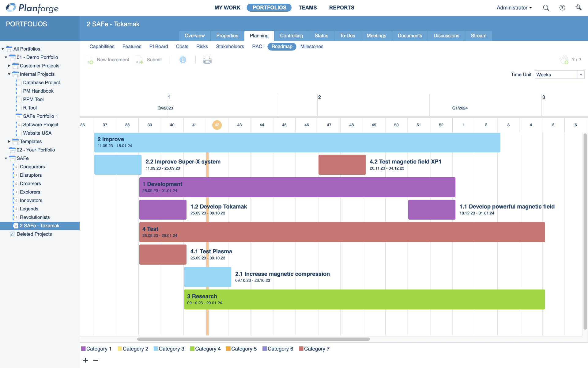
Task: Expand the Templates folder in the sidebar
Action: click(x=9, y=141)
